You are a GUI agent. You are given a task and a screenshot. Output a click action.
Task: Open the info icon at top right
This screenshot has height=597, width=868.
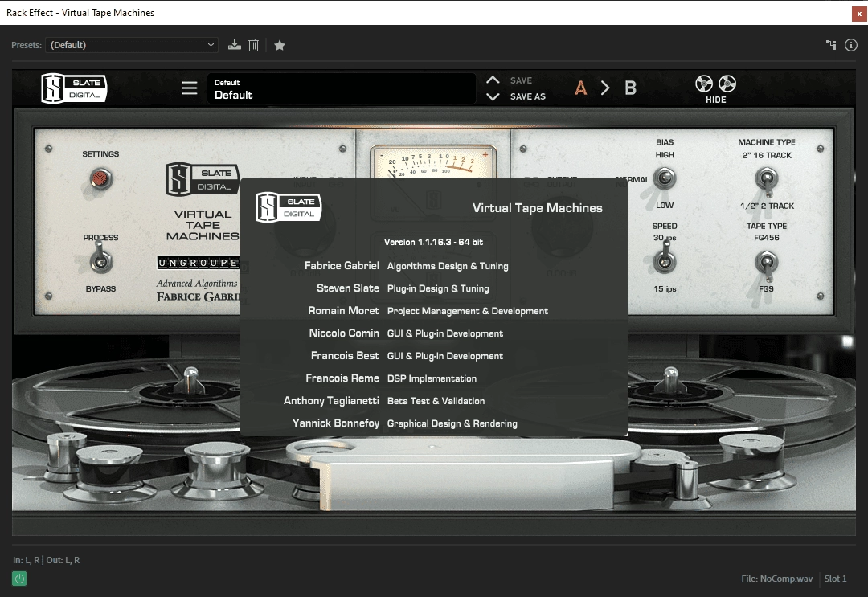(x=851, y=45)
